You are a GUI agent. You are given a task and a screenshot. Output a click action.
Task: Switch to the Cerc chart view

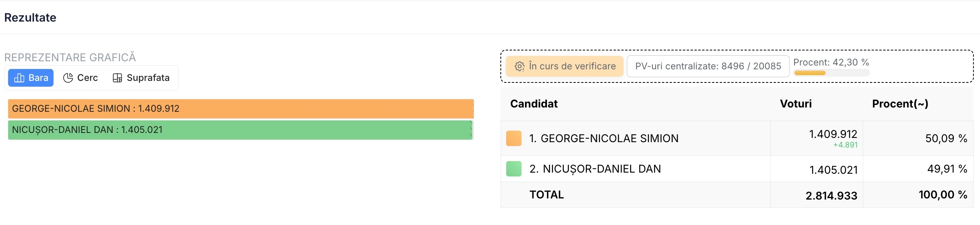80,78
